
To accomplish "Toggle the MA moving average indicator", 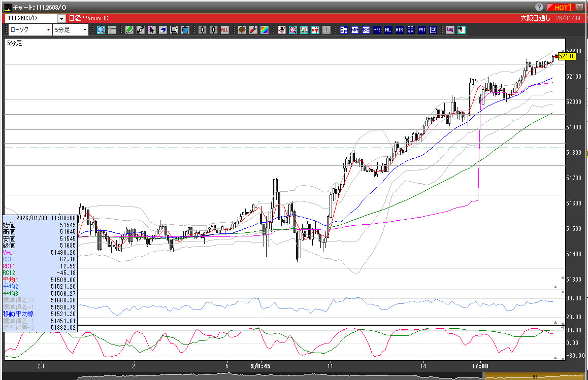I will (x=354, y=30).
